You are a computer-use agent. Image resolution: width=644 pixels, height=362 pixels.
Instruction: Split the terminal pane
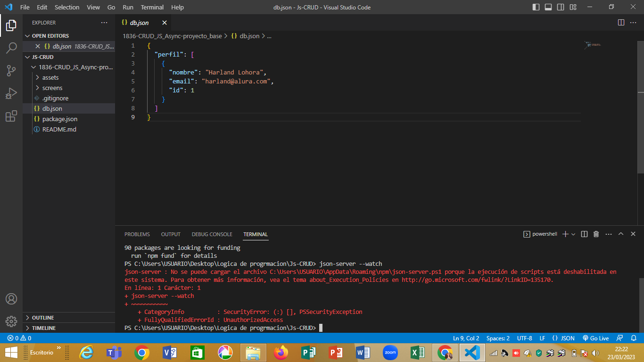(584, 234)
